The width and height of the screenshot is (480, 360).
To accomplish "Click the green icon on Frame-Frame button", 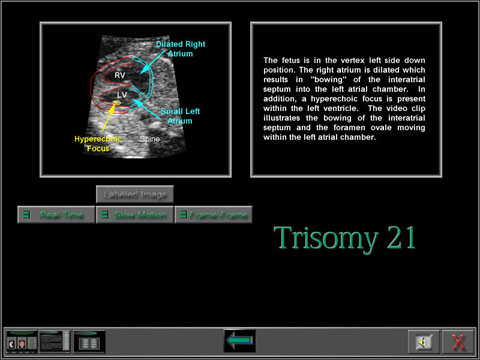I will tap(183, 215).
